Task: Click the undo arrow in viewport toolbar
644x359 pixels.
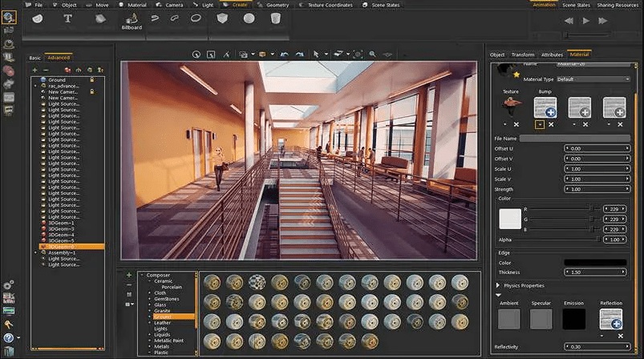Action: click(283, 54)
